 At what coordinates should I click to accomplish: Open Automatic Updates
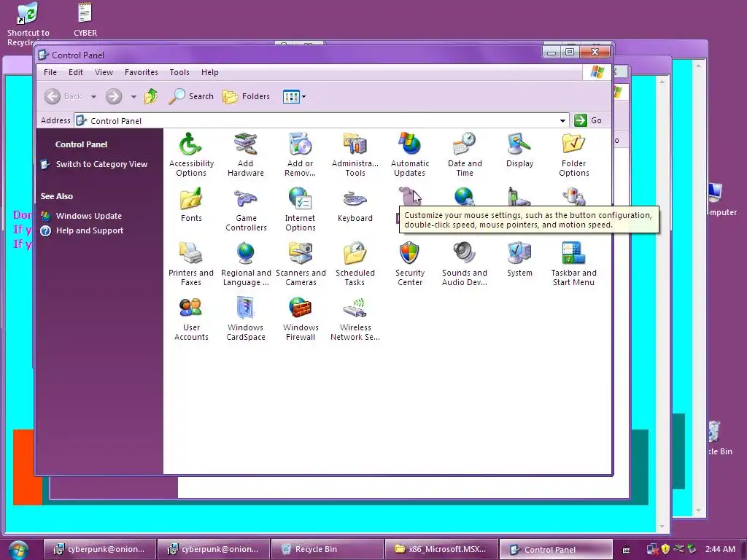click(x=410, y=155)
